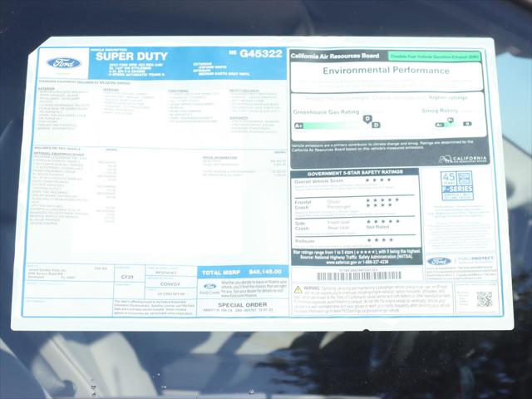Image resolution: width=532 pixels, height=399 pixels.
Task: Click the QR code
Action: point(484,299)
